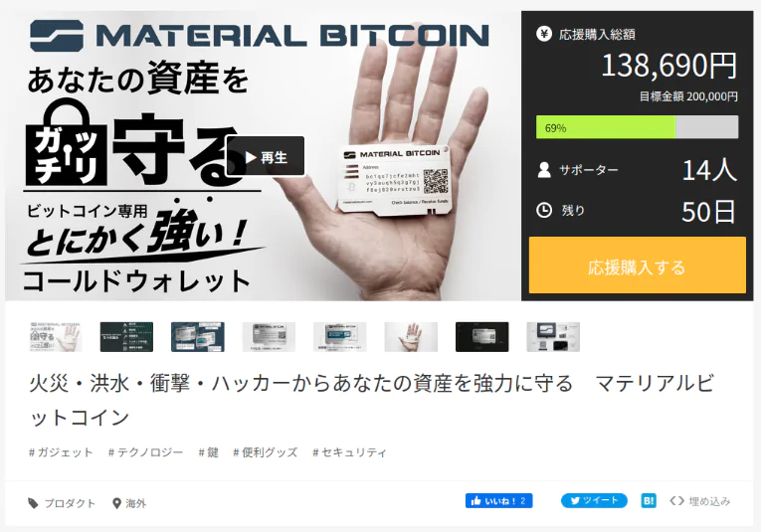Open the 埋め込み embed code link

700,501
